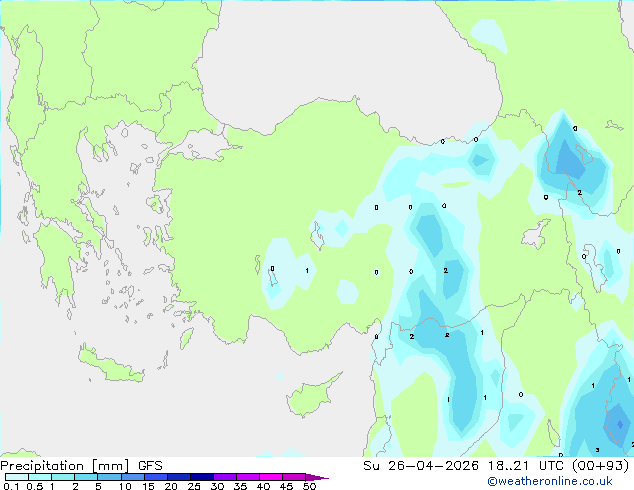634x490 pixels.
Task: Click the 25–30 mm dark blue swatch
Action: point(201,477)
